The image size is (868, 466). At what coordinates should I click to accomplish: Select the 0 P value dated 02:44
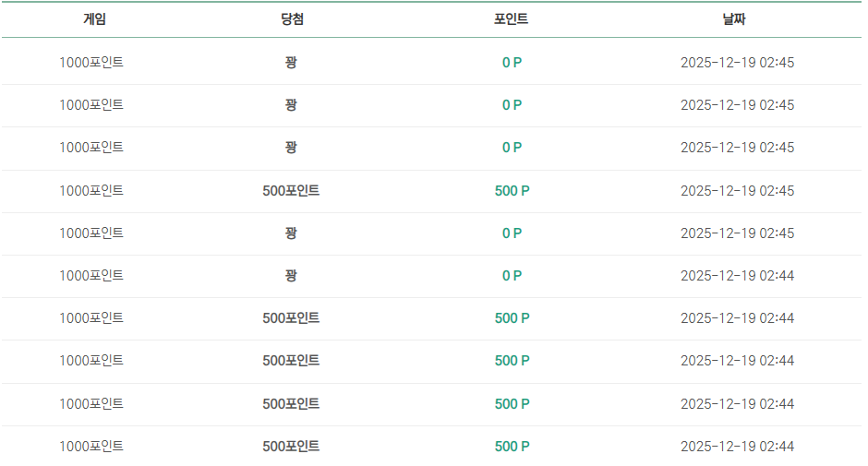point(512,276)
